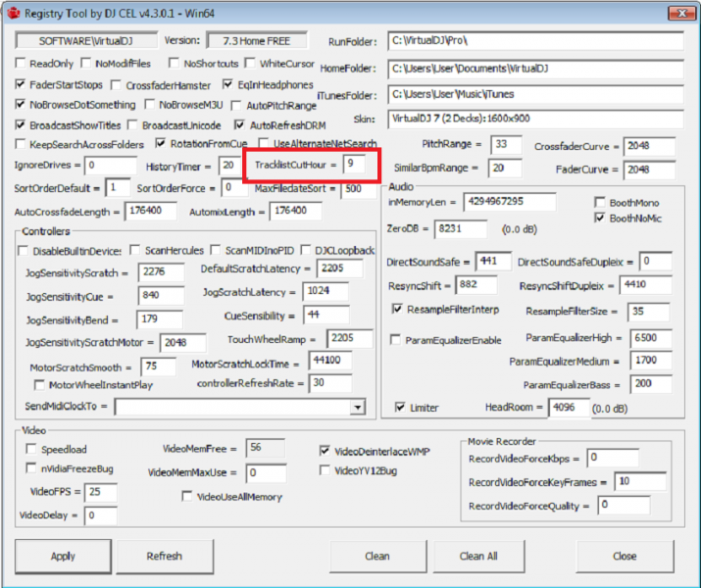Click the Close button at bottom

coord(625,557)
